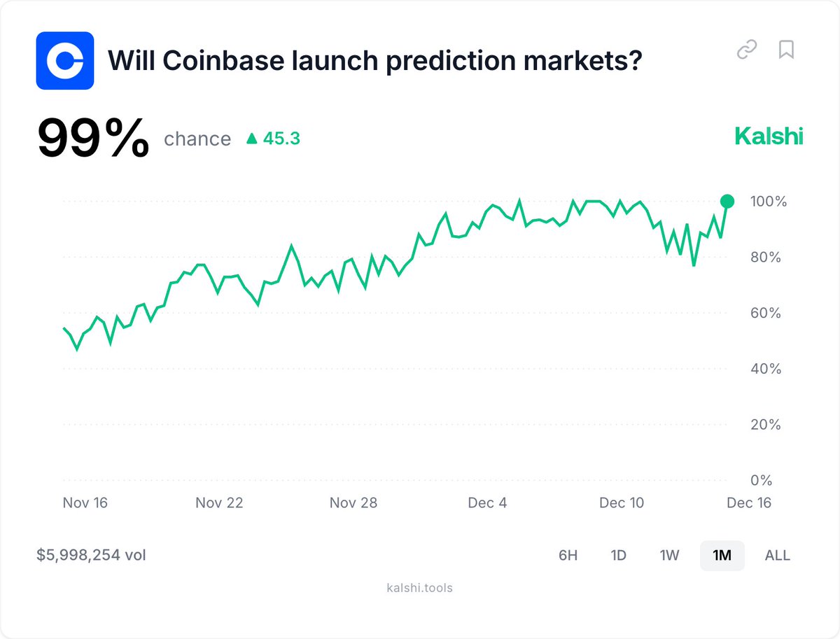This screenshot has width=840, height=639.
Task: Click the 45.3 change value
Action: coord(281,139)
